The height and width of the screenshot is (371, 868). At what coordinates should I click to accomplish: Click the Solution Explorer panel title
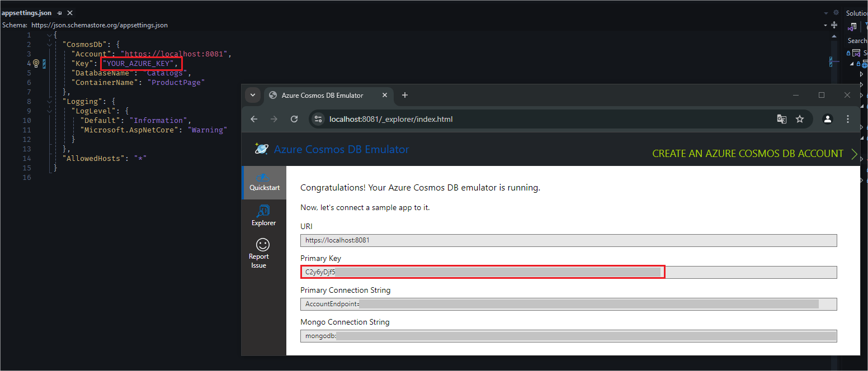(857, 13)
